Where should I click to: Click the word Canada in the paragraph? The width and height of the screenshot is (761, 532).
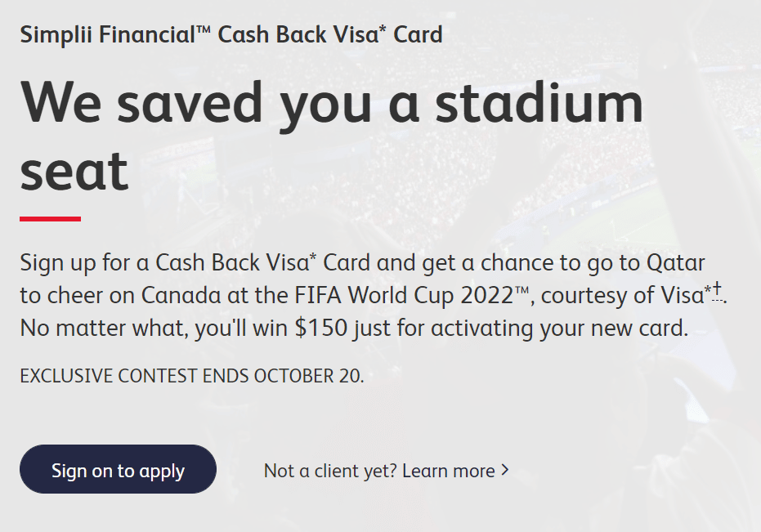180,296
